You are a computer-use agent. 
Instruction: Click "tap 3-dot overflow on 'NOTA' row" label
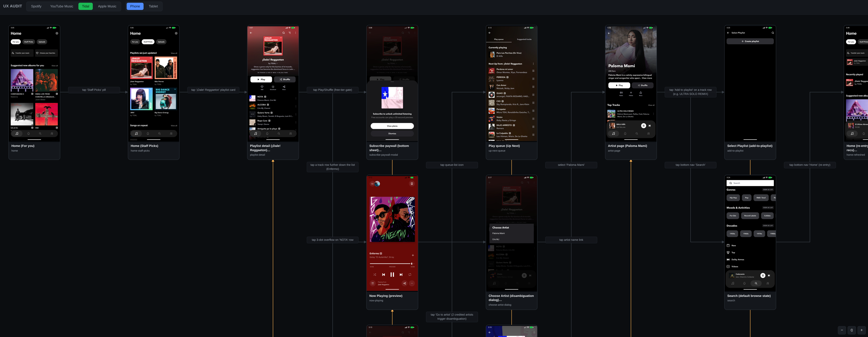point(333,240)
